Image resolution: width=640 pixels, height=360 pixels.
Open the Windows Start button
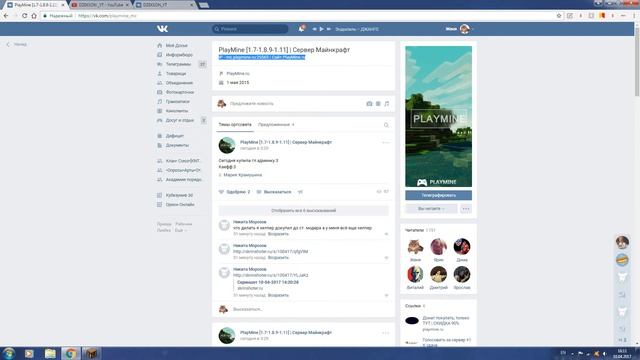[x=9, y=353]
